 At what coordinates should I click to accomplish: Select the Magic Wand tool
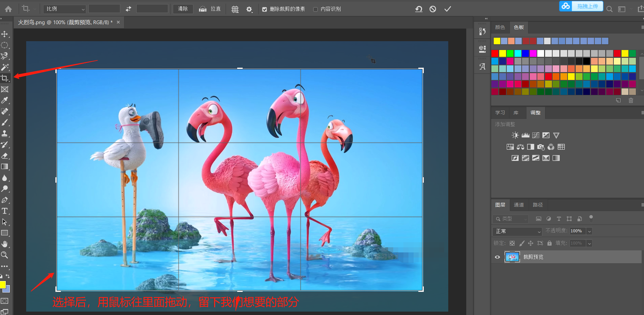tap(5, 67)
